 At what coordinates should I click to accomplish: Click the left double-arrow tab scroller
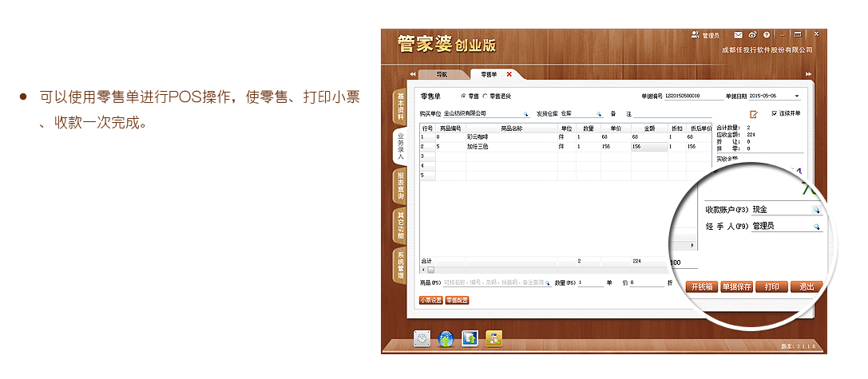[x=412, y=74]
